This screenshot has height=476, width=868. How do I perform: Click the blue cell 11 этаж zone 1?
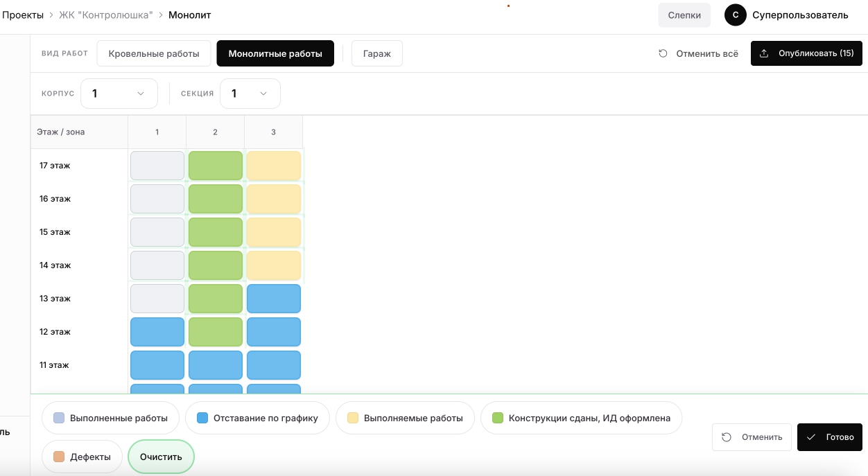(x=157, y=365)
